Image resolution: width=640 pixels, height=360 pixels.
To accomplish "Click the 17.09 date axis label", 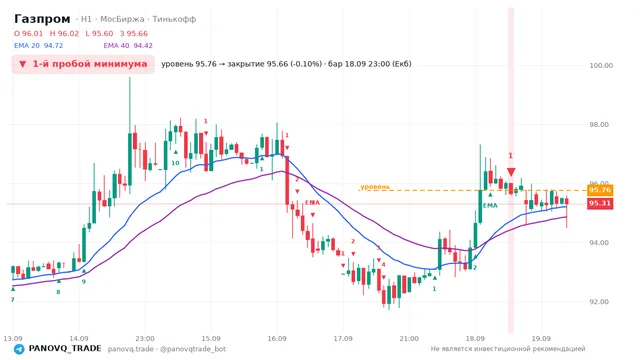I will pos(343,338).
